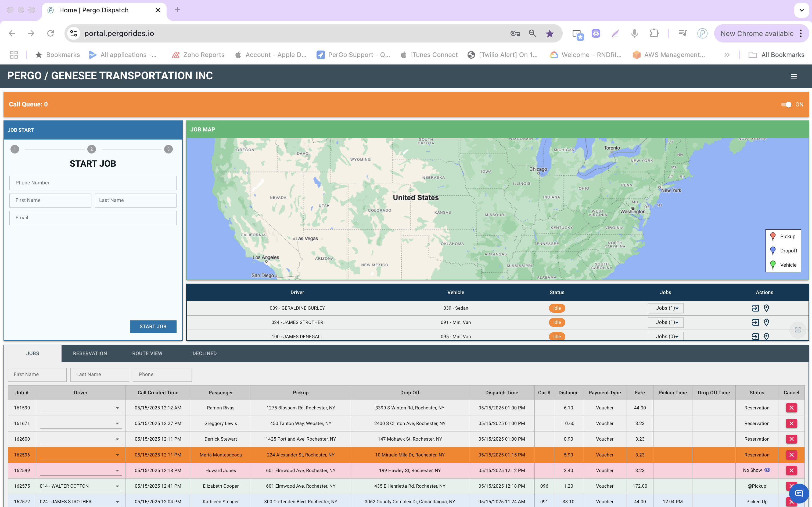Click the vehicle locate pin for James Denegall's row
Viewport: 812px width, 507px height.
tap(766, 337)
